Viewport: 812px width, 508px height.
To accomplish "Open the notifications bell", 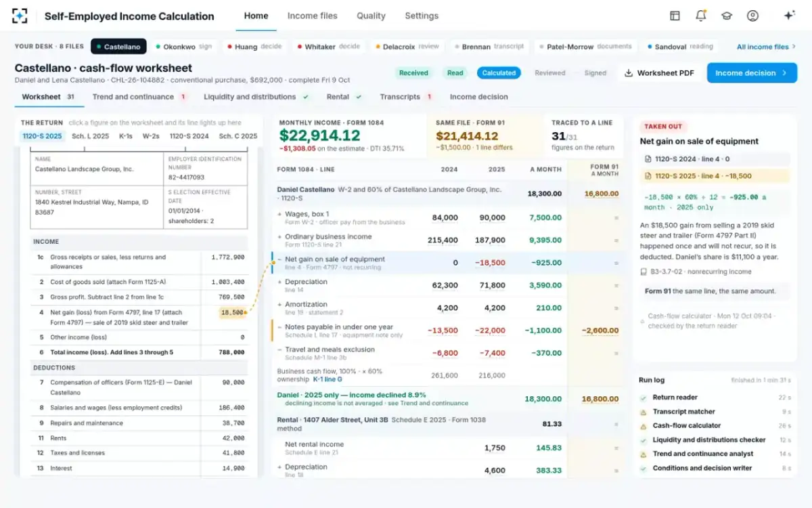I will tap(700, 16).
